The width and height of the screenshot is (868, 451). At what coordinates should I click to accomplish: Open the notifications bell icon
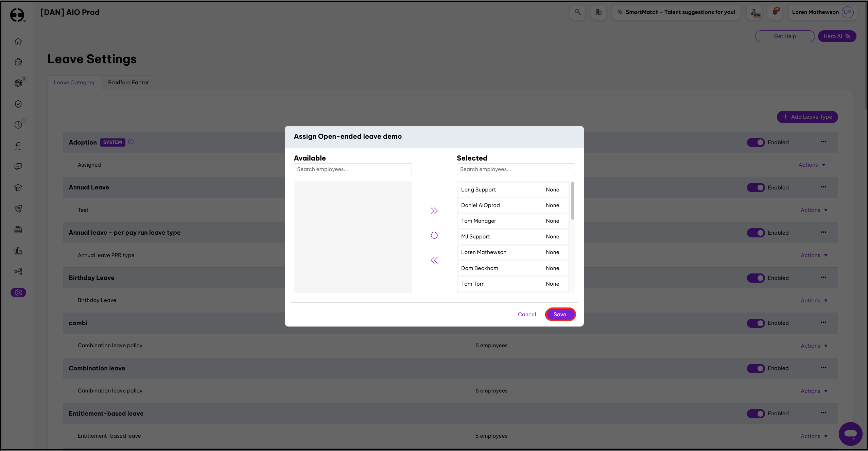(775, 12)
